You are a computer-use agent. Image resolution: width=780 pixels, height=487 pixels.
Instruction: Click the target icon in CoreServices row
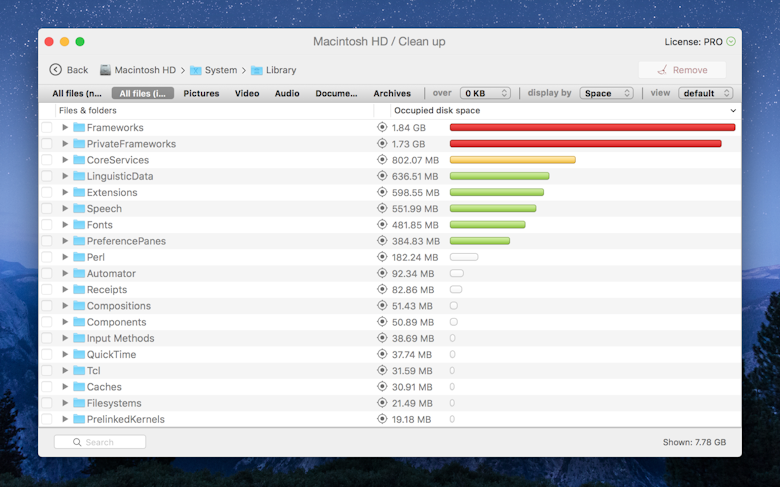tap(382, 160)
